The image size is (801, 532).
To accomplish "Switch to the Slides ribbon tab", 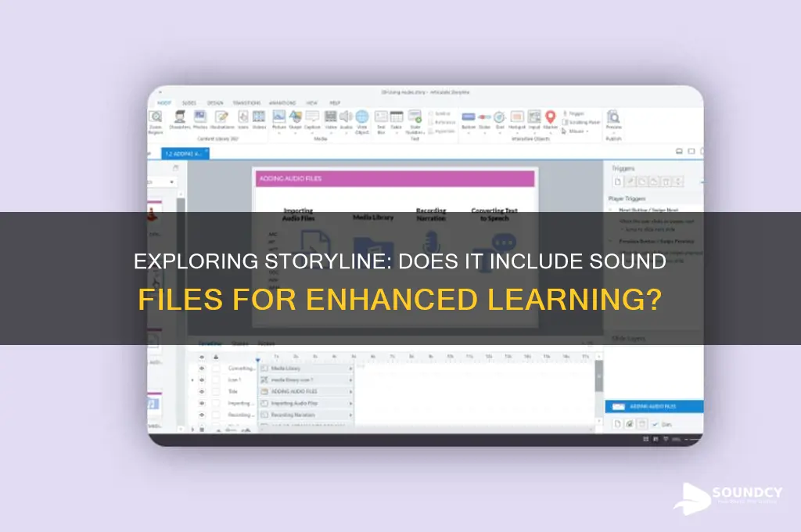I will 189,102.
